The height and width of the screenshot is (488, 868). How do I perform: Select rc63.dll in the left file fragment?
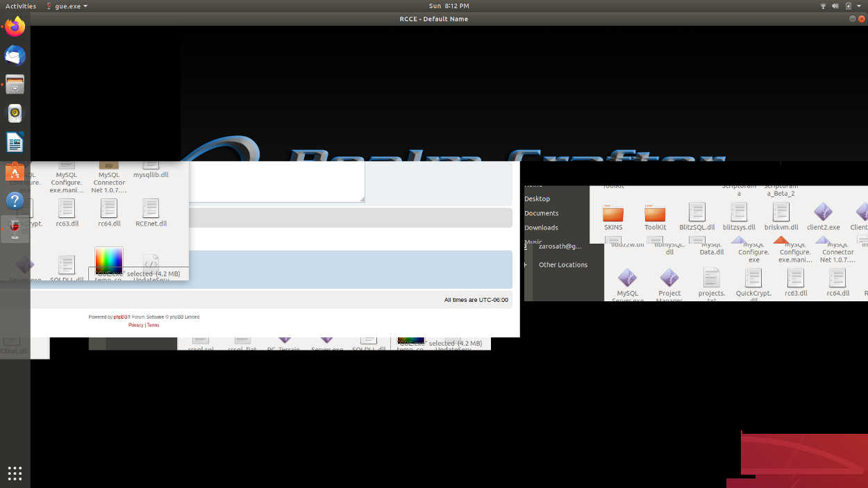coord(67,213)
